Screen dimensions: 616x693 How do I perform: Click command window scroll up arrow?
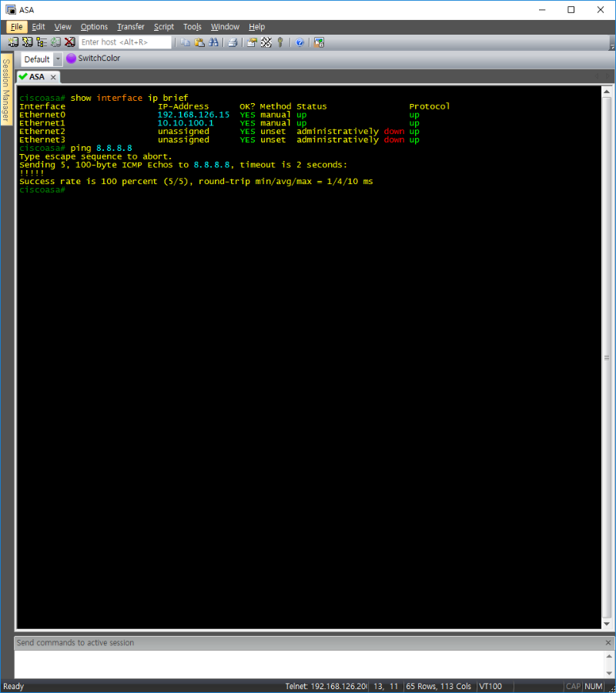[609, 656]
